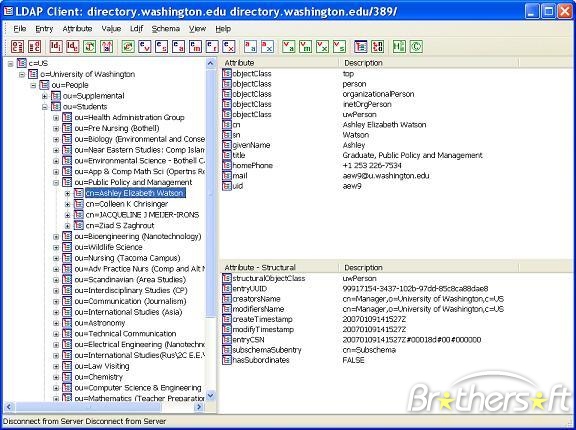Open the Help menu

pyautogui.click(x=223, y=29)
